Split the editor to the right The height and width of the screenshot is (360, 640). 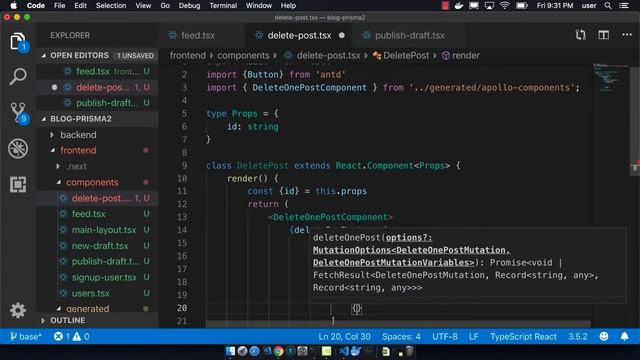coord(603,35)
